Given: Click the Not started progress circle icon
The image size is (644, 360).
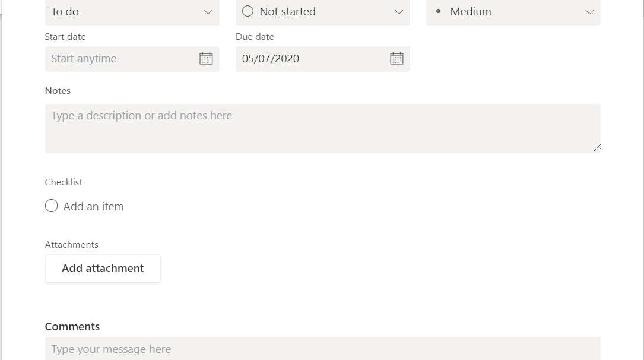Looking at the screenshot, I should tap(248, 11).
